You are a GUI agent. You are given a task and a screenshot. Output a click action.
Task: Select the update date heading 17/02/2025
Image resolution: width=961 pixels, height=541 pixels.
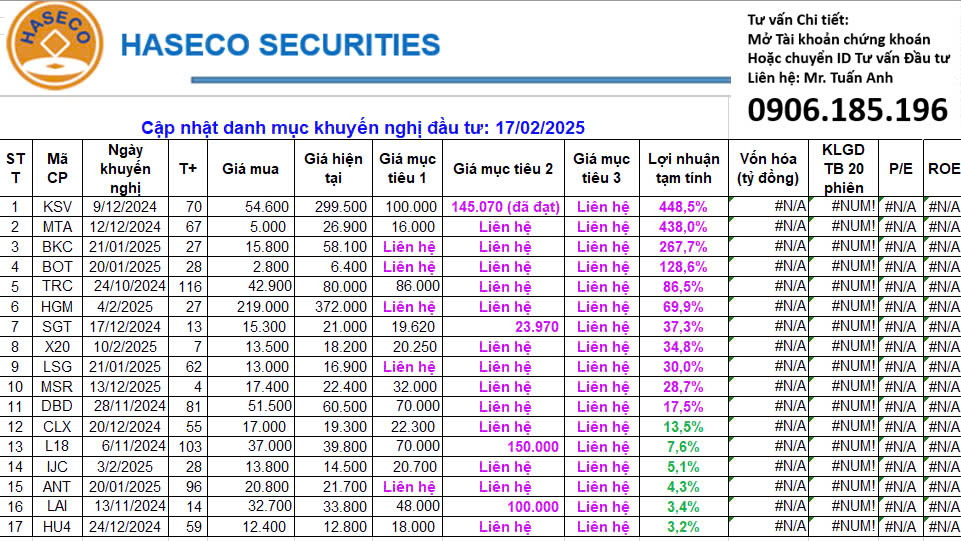(363, 128)
